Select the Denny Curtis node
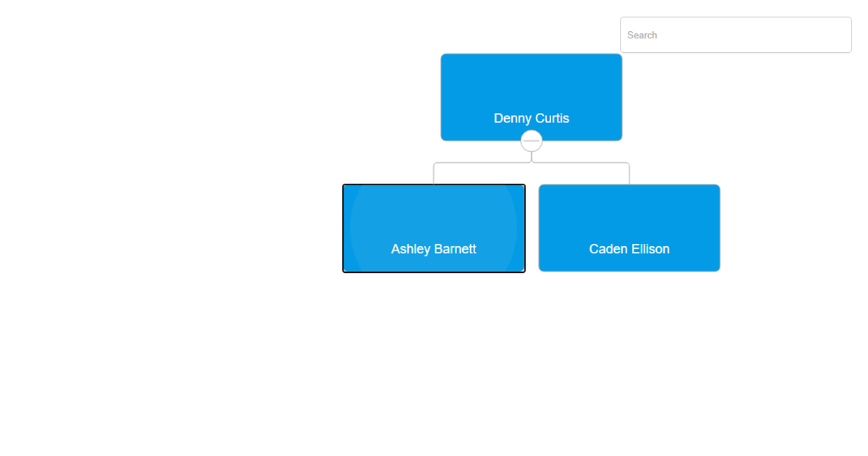 [x=532, y=97]
